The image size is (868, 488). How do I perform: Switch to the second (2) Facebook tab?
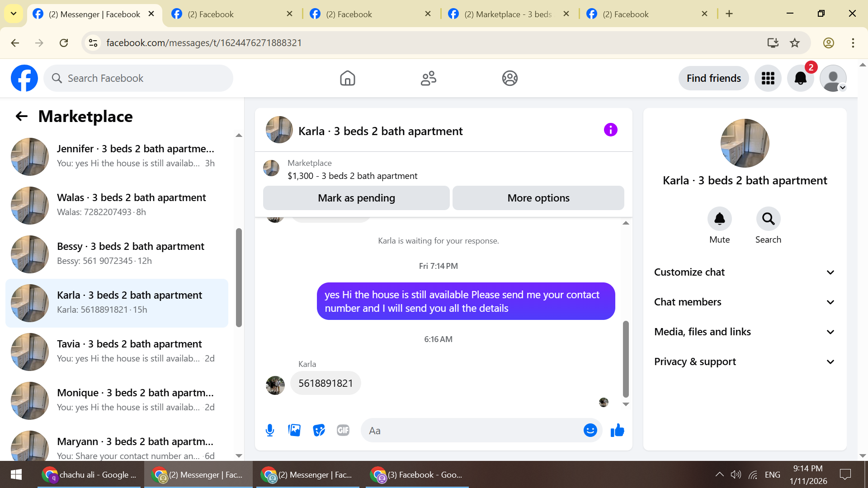370,14
